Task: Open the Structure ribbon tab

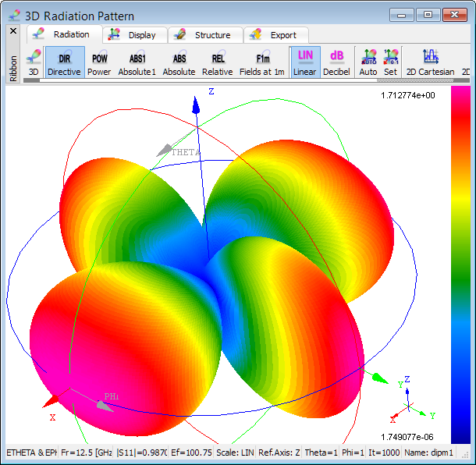Action: [x=204, y=35]
